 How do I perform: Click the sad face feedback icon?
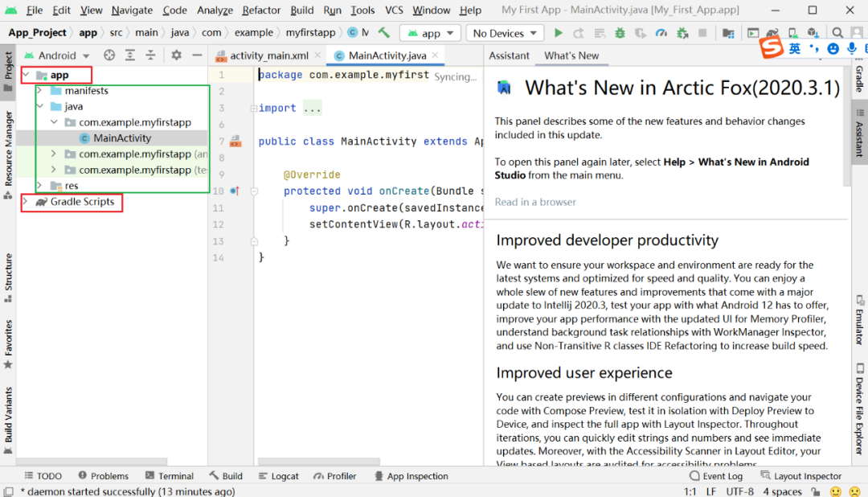pyautogui.click(x=854, y=491)
